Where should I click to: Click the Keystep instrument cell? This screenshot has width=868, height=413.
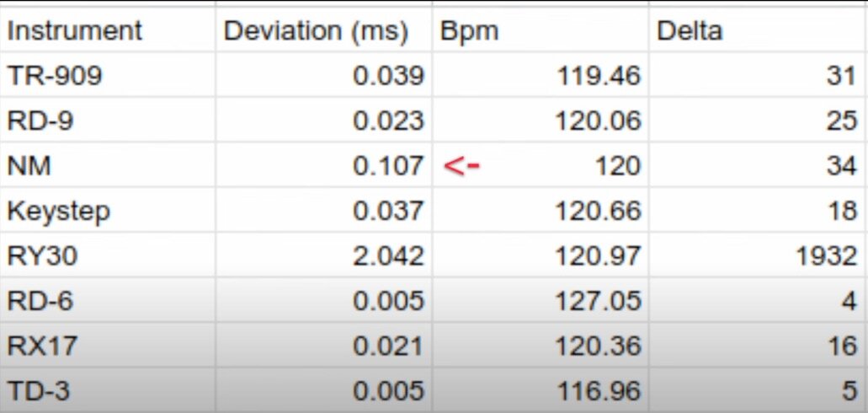tap(108, 210)
